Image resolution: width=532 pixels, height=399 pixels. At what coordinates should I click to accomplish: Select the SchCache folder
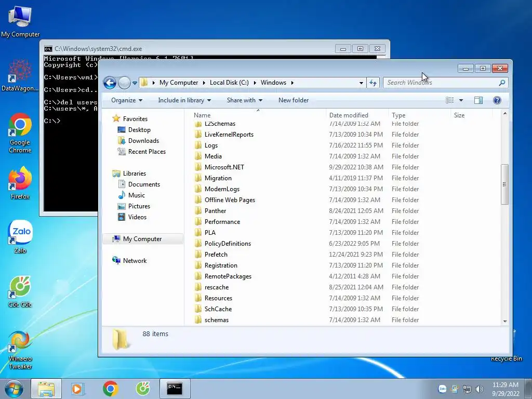pos(218,309)
